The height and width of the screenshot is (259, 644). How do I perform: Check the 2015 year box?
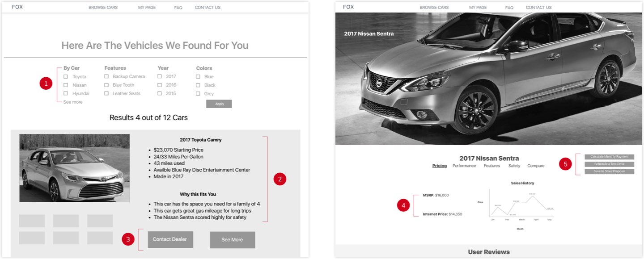[160, 93]
